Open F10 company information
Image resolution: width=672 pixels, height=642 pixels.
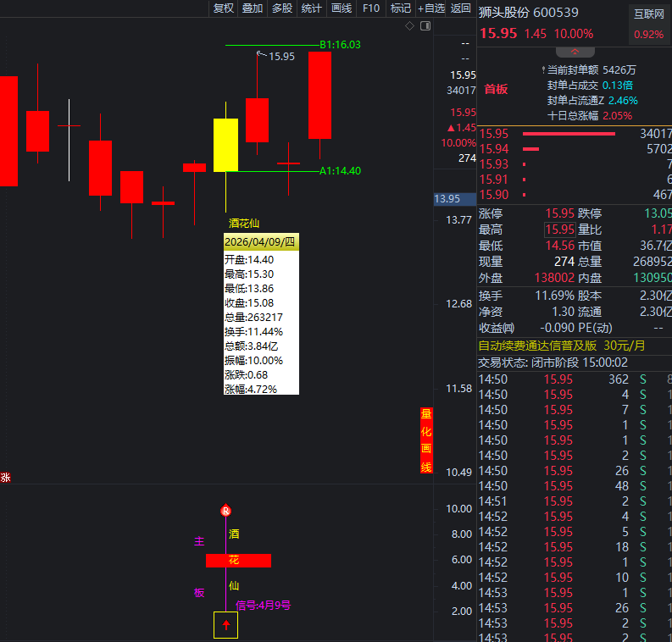[x=371, y=8]
